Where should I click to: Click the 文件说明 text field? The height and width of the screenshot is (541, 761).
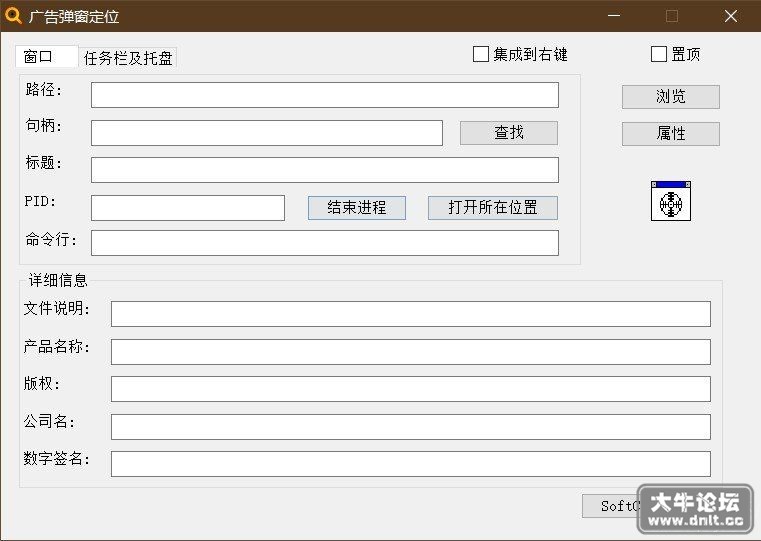pos(411,314)
